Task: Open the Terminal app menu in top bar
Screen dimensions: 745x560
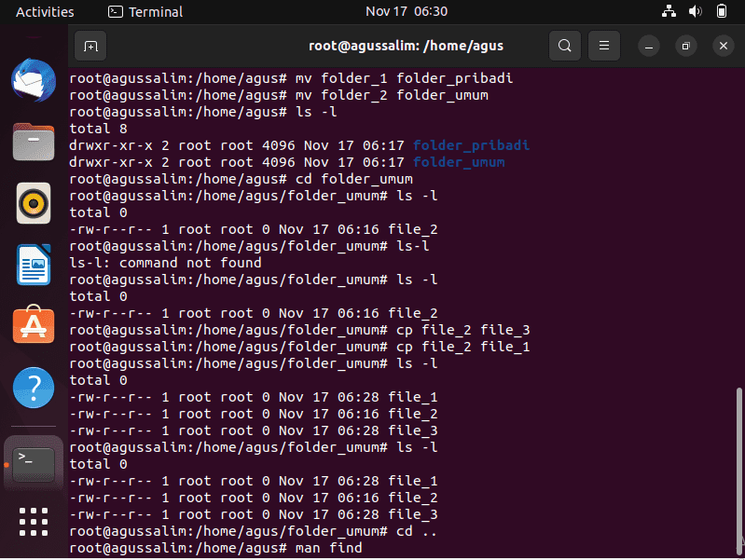Action: 145,11
